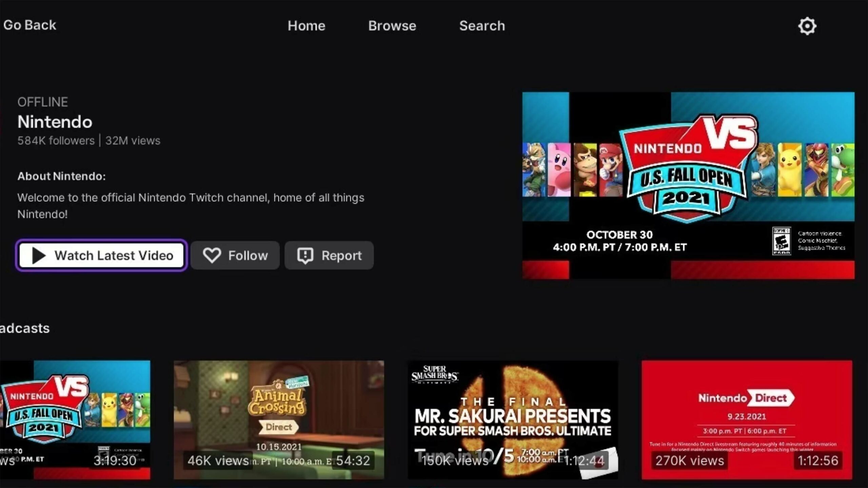Viewport: 868px width, 488px height.
Task: Play the Mr. Sakurai Presents video
Action: coord(513,420)
